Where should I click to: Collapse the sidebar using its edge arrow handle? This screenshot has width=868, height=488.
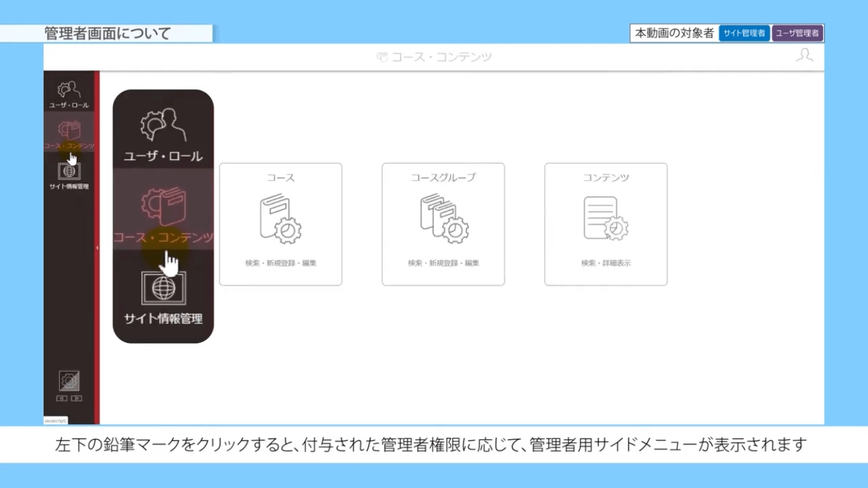97,248
